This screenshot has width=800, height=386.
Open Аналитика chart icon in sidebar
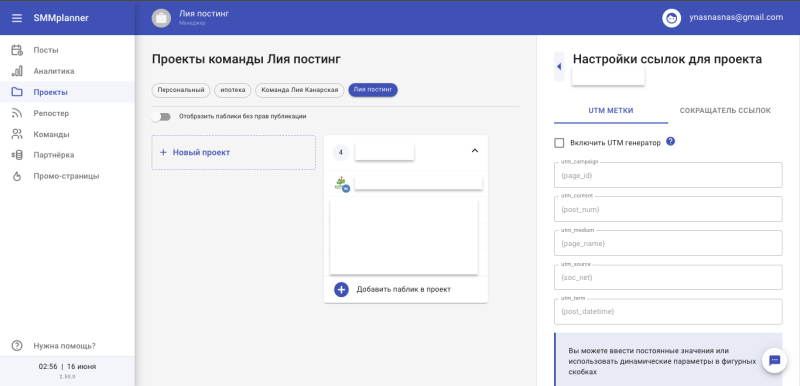click(17, 71)
